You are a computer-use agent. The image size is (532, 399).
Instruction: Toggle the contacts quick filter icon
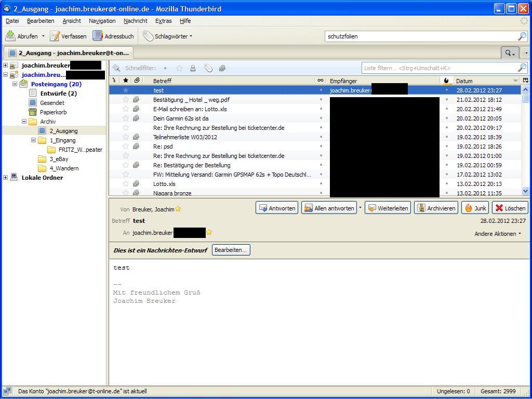pos(193,68)
